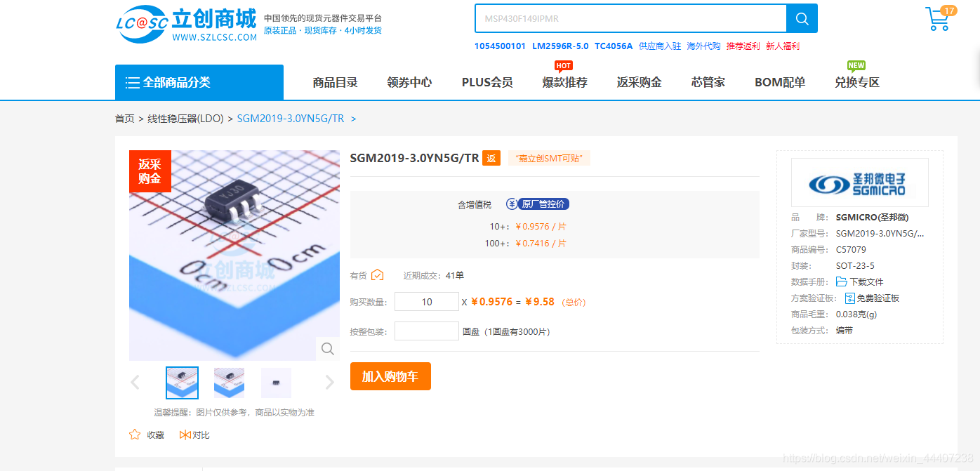The image size is (980, 471).
Task: Select the second product thumbnail
Action: pyautogui.click(x=229, y=383)
